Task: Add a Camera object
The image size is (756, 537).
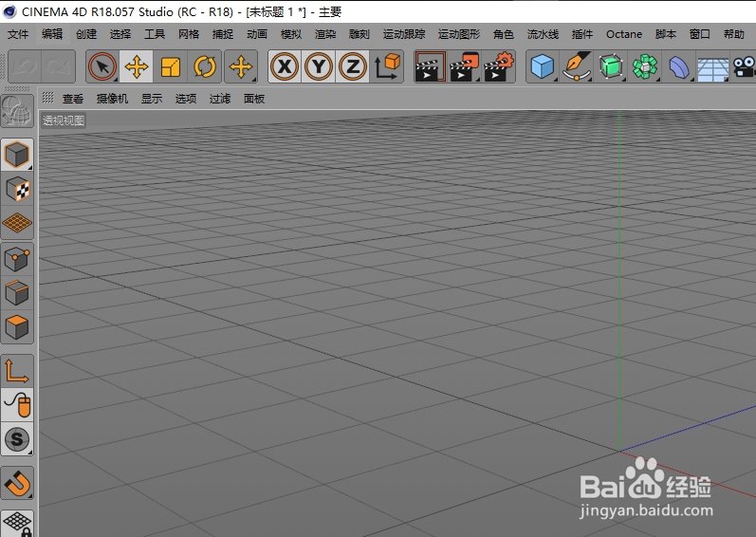Action: [x=744, y=66]
